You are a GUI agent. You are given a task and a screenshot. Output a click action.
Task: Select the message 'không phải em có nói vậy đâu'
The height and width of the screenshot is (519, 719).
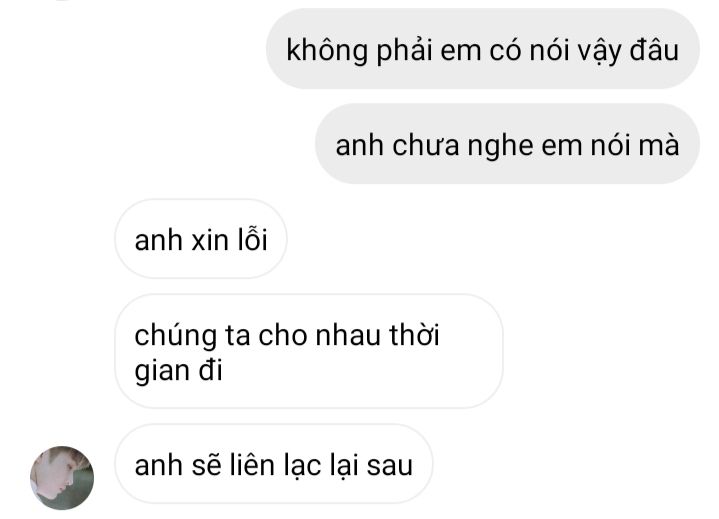coord(483,49)
